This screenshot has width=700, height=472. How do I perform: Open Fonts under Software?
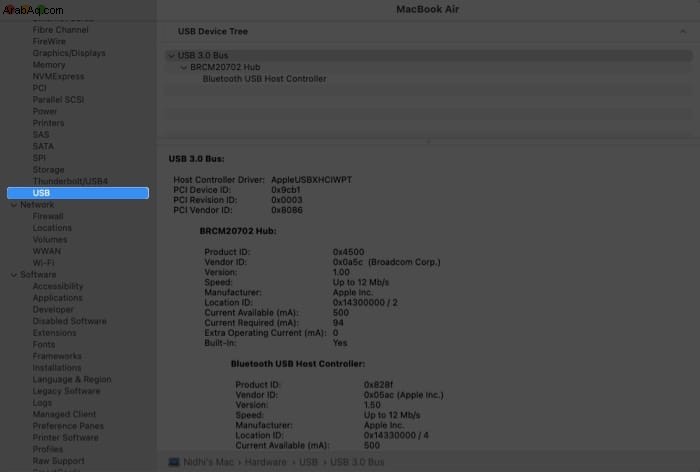[x=44, y=344]
